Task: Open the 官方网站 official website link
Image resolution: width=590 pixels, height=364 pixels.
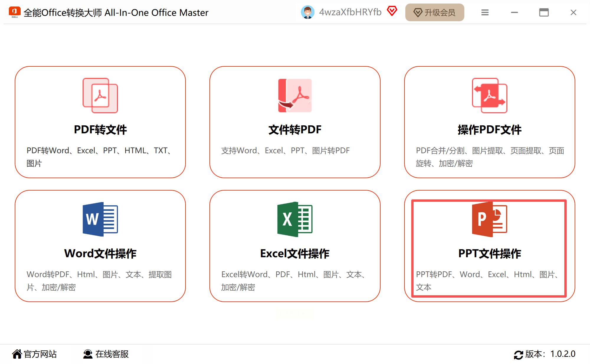Action: click(x=35, y=354)
